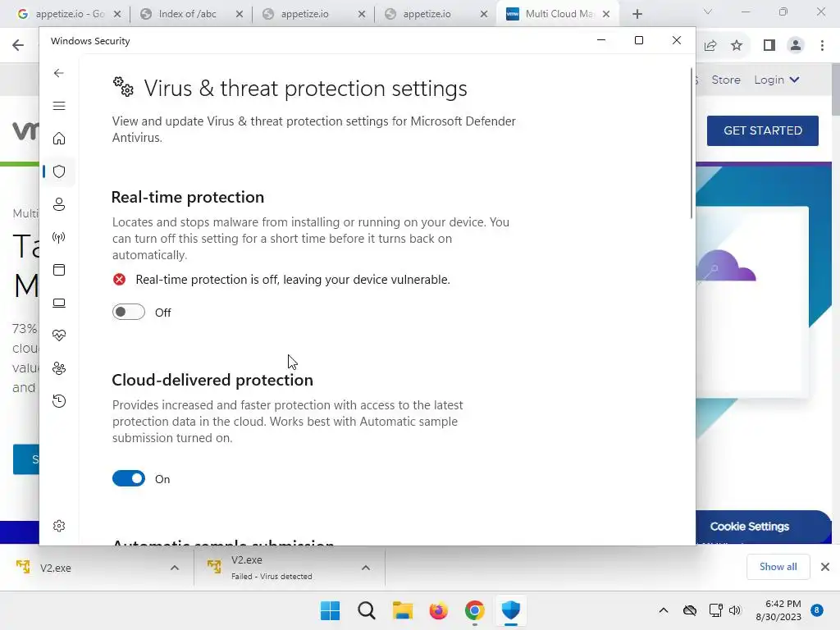Open File Explorer from taskbar
Viewport: 840px width, 630px height.
pyautogui.click(x=402, y=610)
